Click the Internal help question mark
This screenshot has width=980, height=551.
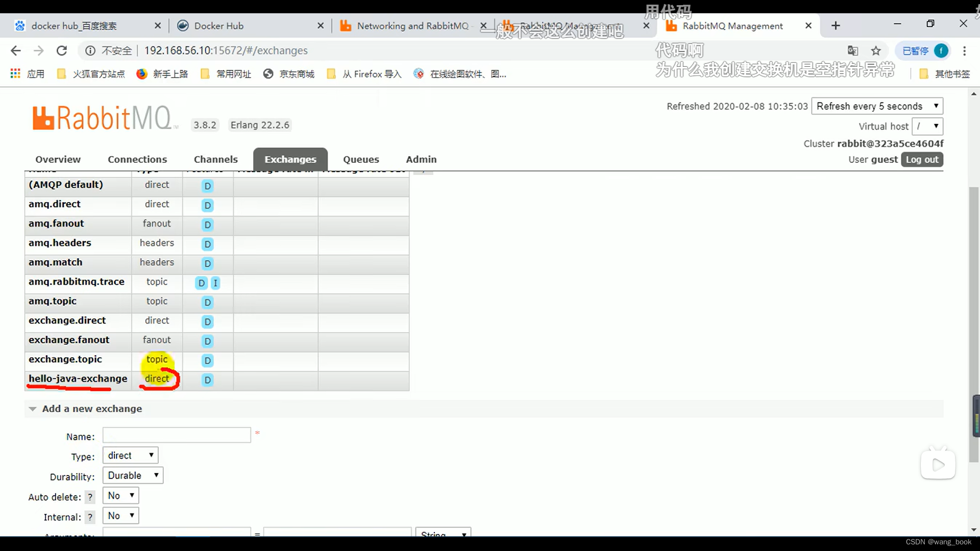[x=90, y=517]
